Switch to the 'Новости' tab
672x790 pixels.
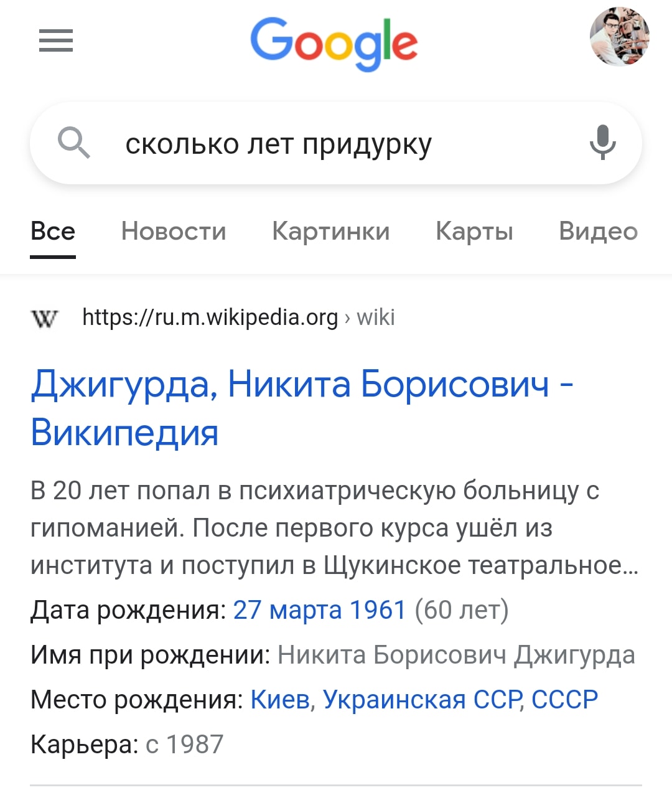174,232
